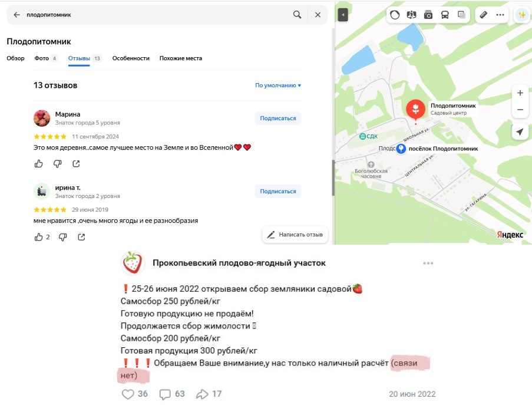
Task: Dislike Marina's review with thumbs down
Action: 57,164
